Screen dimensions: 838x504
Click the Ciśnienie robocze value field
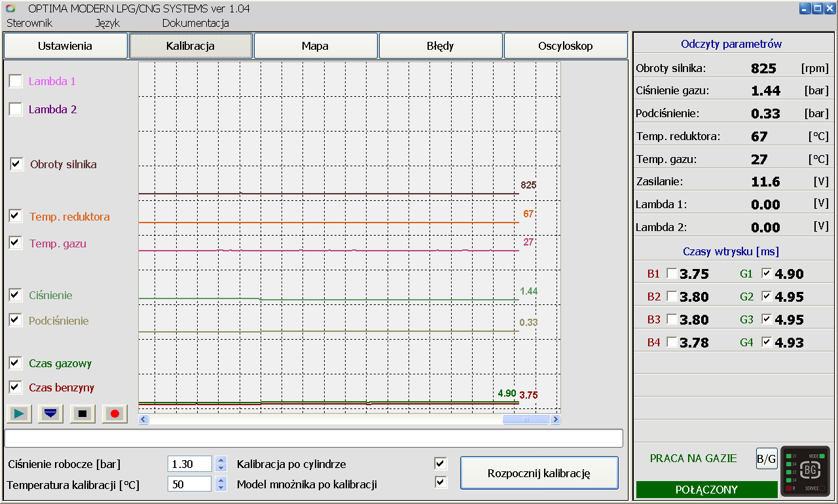190,464
